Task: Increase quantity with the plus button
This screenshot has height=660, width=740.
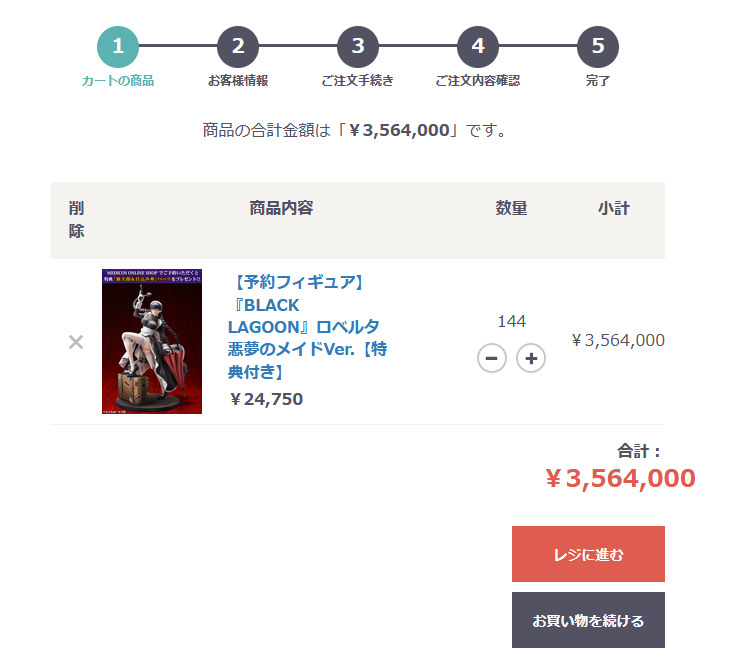Action: pos(531,358)
